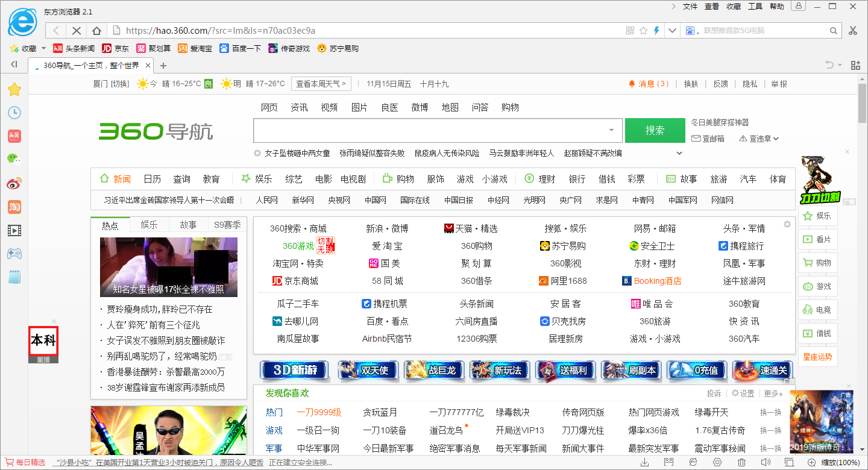Open the 工具 menu
Image resolution: width=868 pixels, height=470 pixels.
(x=755, y=6)
